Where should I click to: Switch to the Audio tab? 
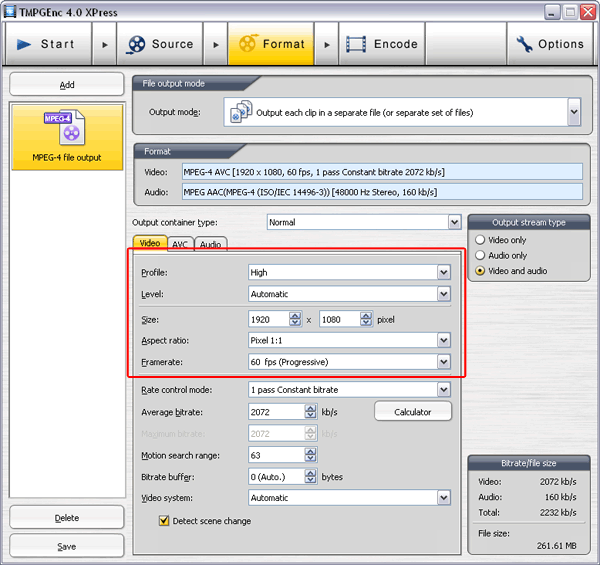pos(210,243)
